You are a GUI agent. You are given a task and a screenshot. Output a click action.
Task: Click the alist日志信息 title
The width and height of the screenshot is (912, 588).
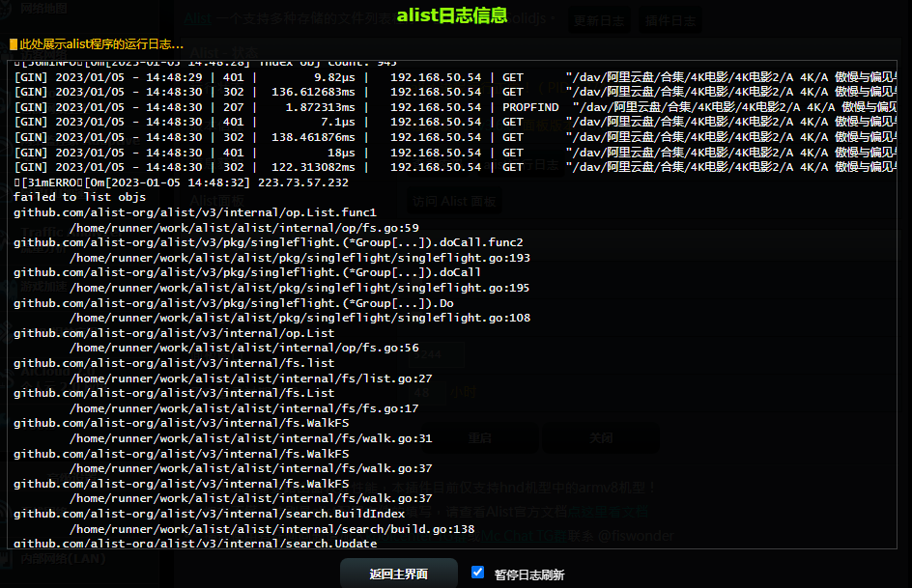pyautogui.click(x=452, y=15)
